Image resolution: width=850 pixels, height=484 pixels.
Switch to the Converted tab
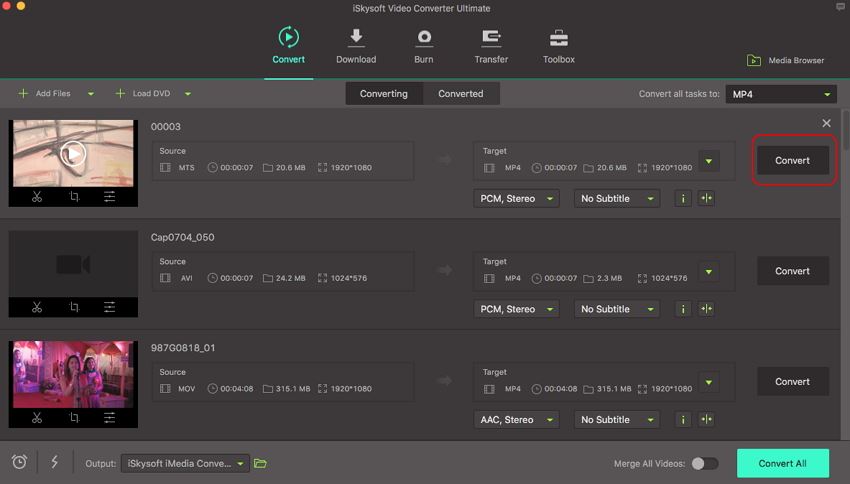point(461,94)
